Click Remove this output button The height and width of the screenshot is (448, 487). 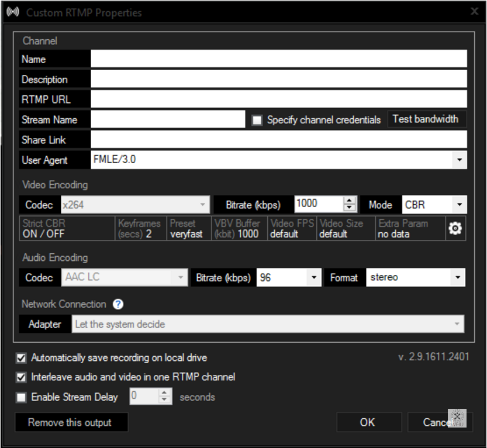(71, 422)
